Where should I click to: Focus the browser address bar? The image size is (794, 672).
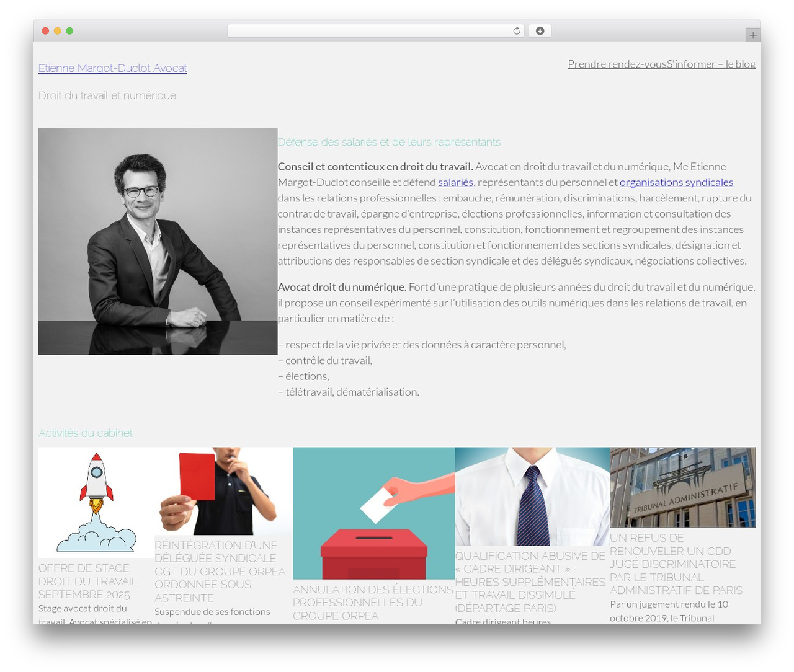point(375,31)
